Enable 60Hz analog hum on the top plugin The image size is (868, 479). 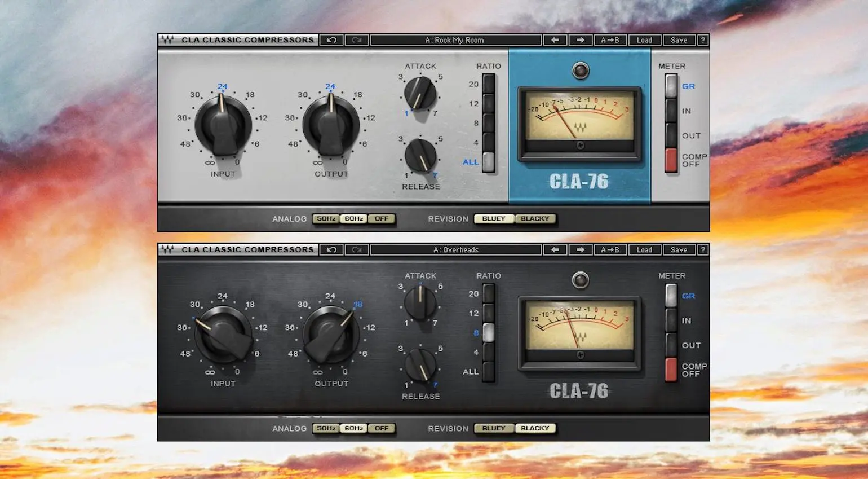click(353, 218)
